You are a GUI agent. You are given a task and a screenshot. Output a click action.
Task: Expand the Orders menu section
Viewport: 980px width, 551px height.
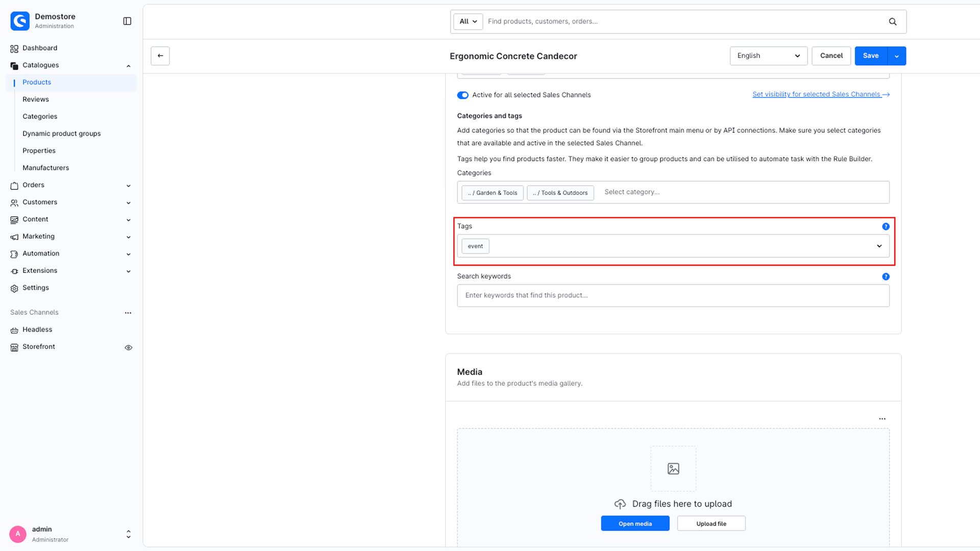(x=129, y=186)
